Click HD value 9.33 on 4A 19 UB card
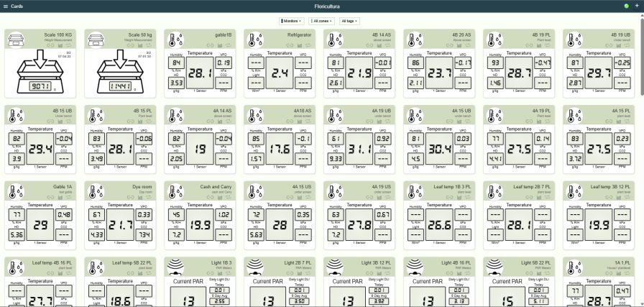 tap(336, 159)
